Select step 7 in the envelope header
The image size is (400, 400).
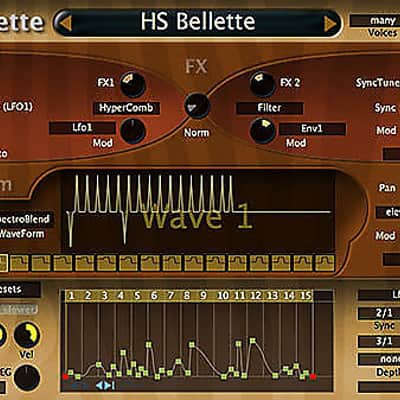coord(170,296)
